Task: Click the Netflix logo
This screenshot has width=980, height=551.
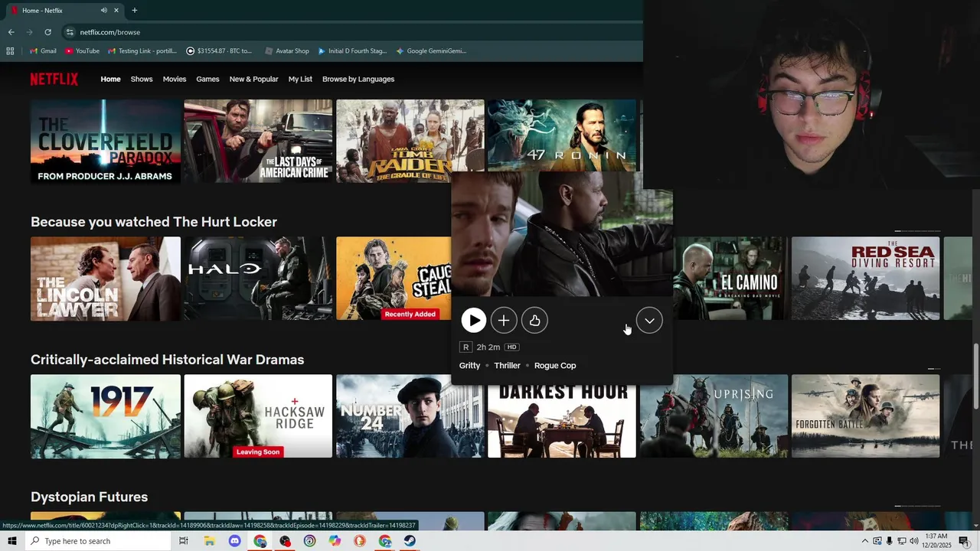Action: (x=54, y=79)
